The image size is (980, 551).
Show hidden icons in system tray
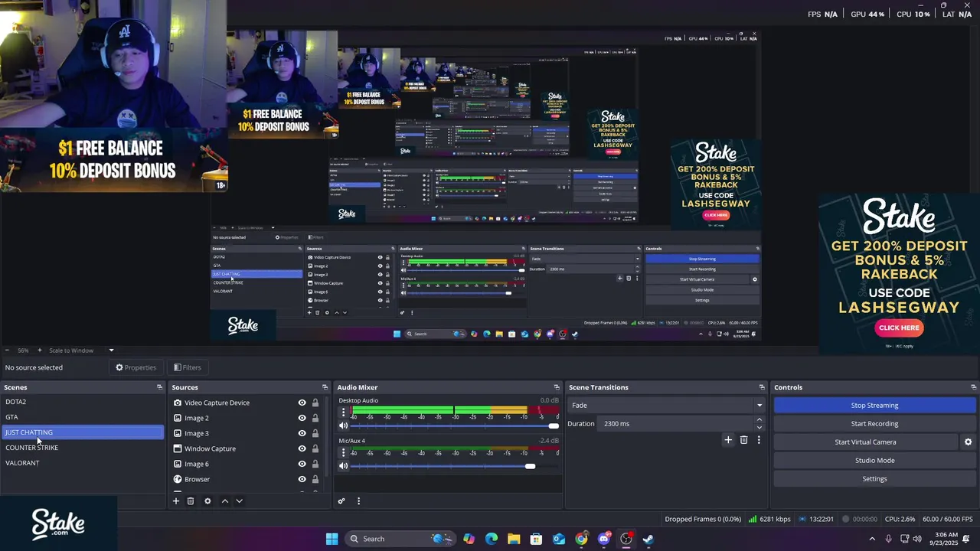872,539
